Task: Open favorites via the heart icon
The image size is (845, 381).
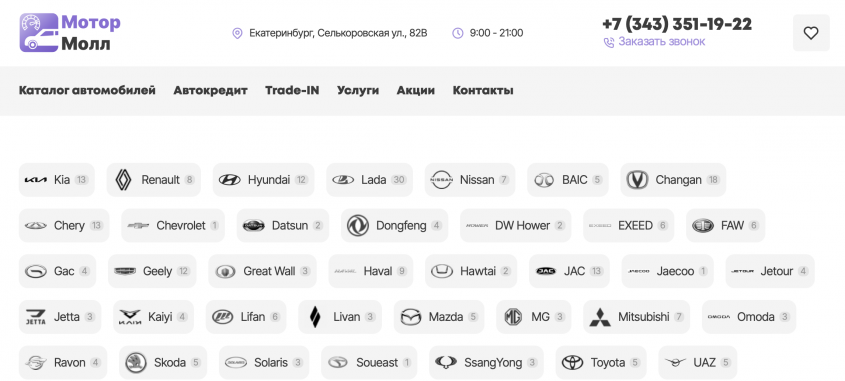Action: (811, 33)
